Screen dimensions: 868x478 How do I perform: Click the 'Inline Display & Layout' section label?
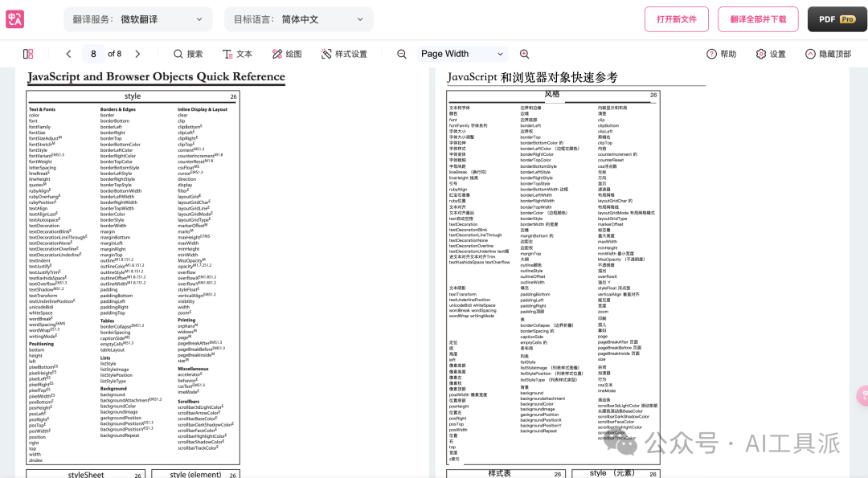click(x=203, y=109)
